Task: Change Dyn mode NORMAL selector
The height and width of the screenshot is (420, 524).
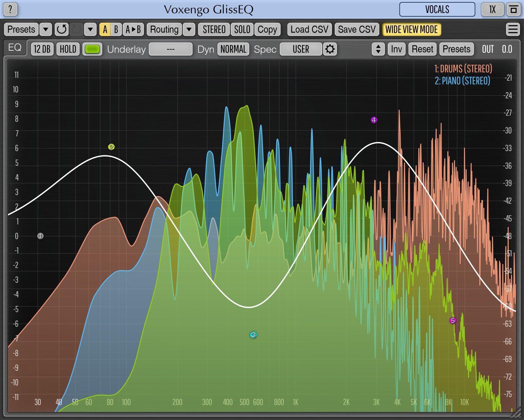Action: (233, 49)
